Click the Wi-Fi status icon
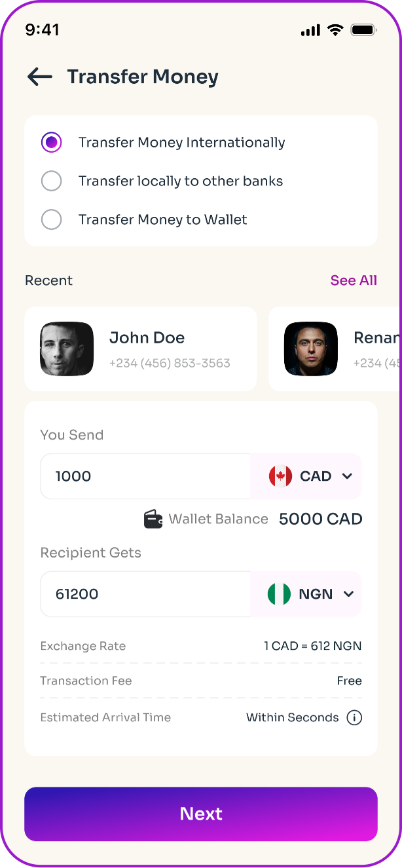The width and height of the screenshot is (402, 868). [336, 30]
